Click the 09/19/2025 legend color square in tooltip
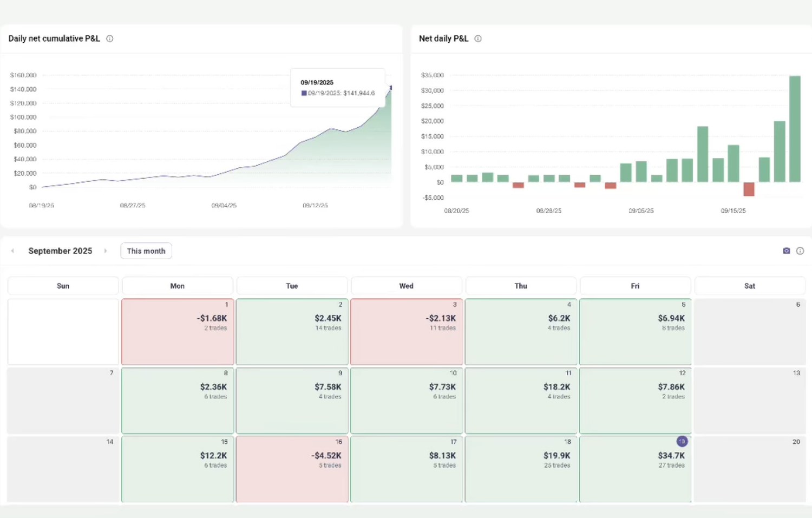Image resolution: width=812 pixels, height=518 pixels. point(304,93)
